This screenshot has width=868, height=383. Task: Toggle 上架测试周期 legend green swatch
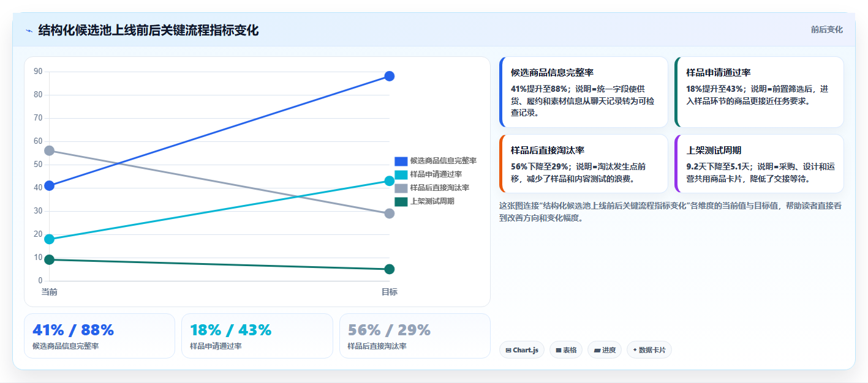401,201
